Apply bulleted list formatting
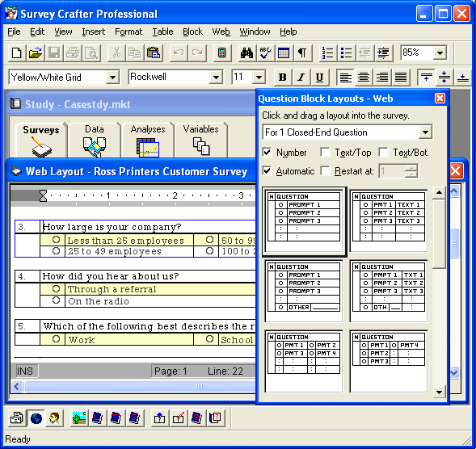The height and width of the screenshot is (449, 476). tap(347, 53)
